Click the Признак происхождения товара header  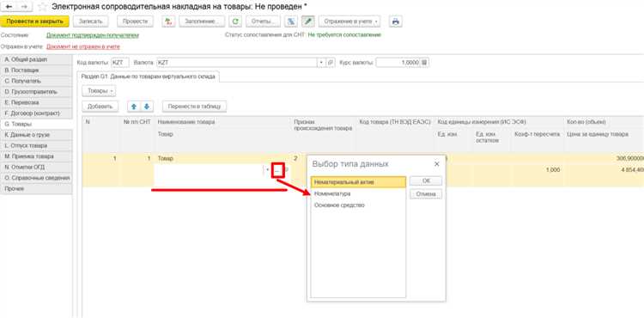point(323,125)
